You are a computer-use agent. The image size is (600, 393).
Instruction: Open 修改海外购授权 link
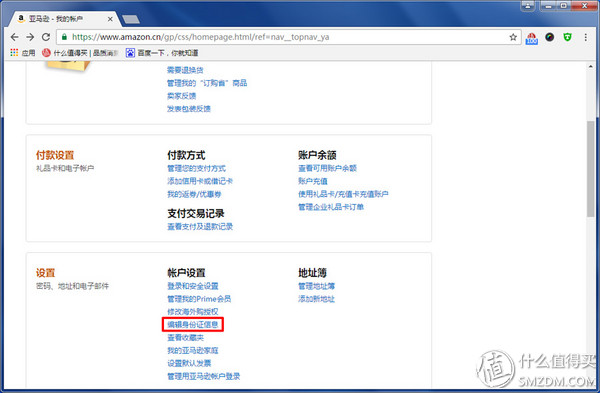point(193,312)
